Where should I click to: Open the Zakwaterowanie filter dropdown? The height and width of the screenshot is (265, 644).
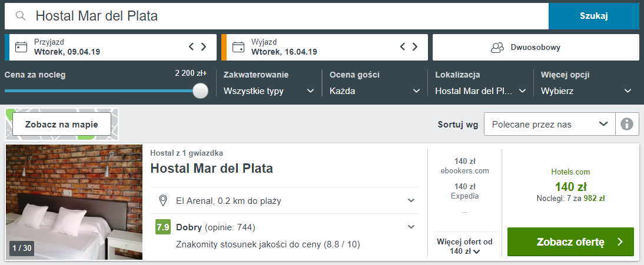tap(268, 91)
